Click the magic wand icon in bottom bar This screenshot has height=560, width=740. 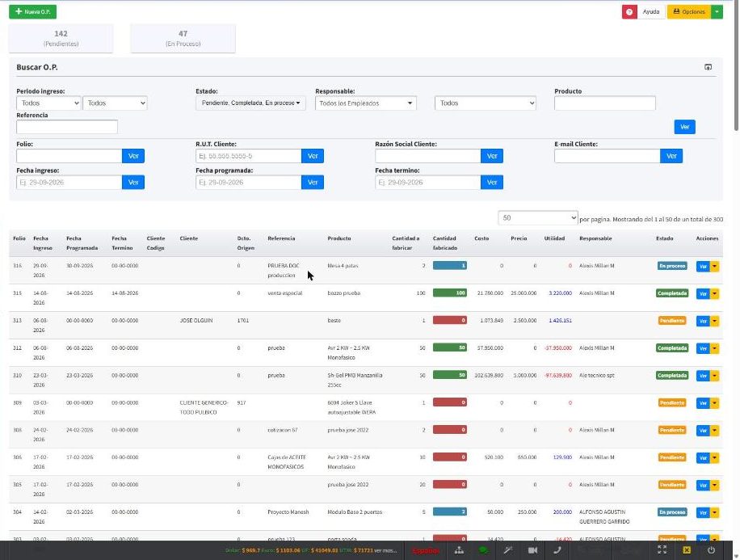508,550
